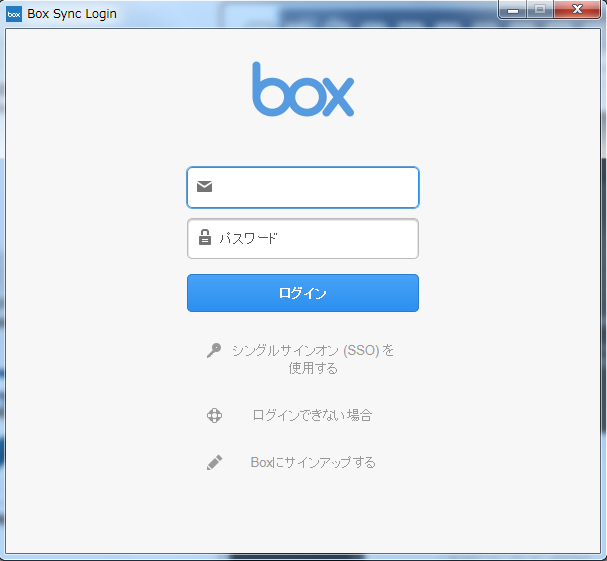Click the lifebuoy icon for login help
Image resolution: width=607 pixels, height=561 pixels.
[214, 415]
